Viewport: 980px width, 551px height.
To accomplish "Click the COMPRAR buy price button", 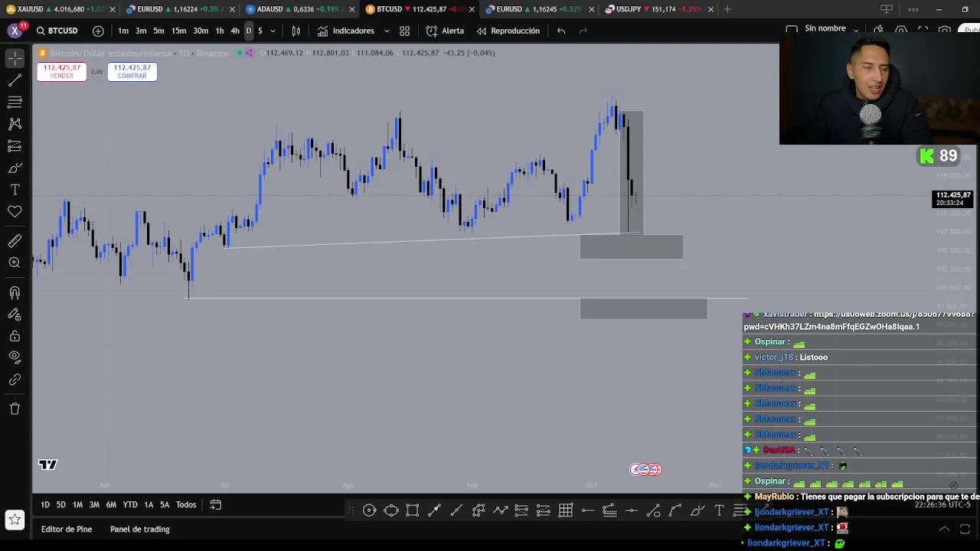I will coord(132,71).
